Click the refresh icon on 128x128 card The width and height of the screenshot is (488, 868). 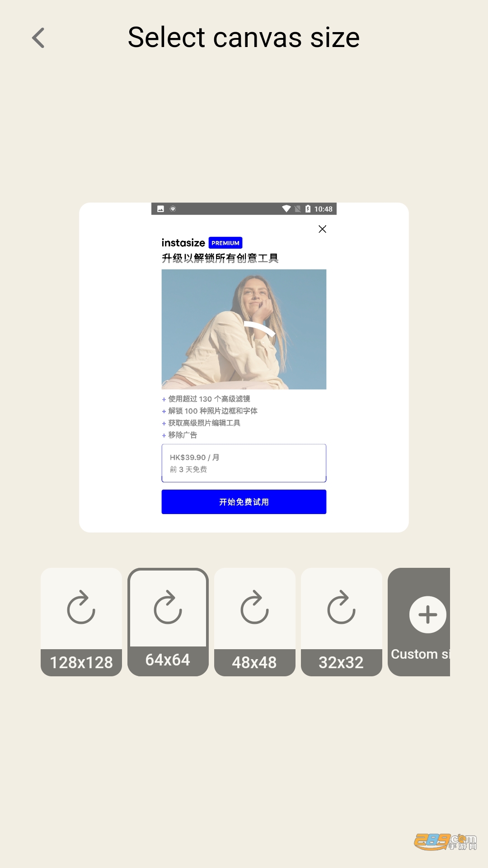[x=81, y=607]
